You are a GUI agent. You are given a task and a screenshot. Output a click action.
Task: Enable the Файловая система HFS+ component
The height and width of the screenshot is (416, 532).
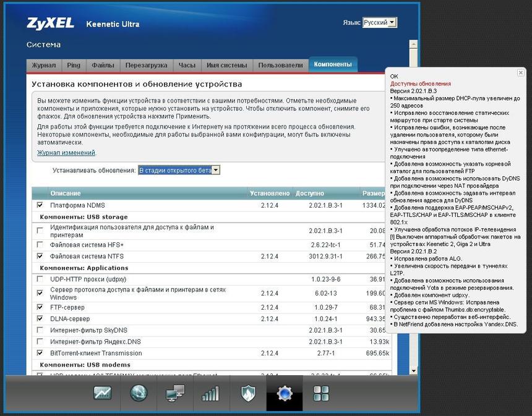click(x=40, y=245)
